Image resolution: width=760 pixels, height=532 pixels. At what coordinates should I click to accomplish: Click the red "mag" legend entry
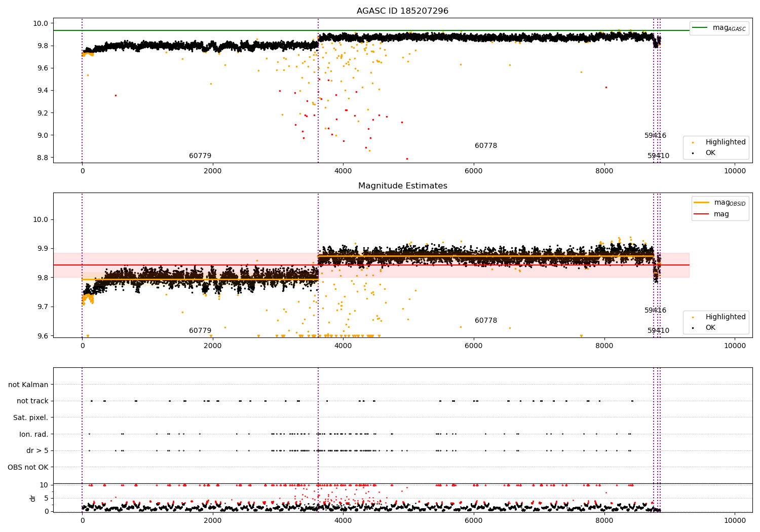tap(711, 214)
